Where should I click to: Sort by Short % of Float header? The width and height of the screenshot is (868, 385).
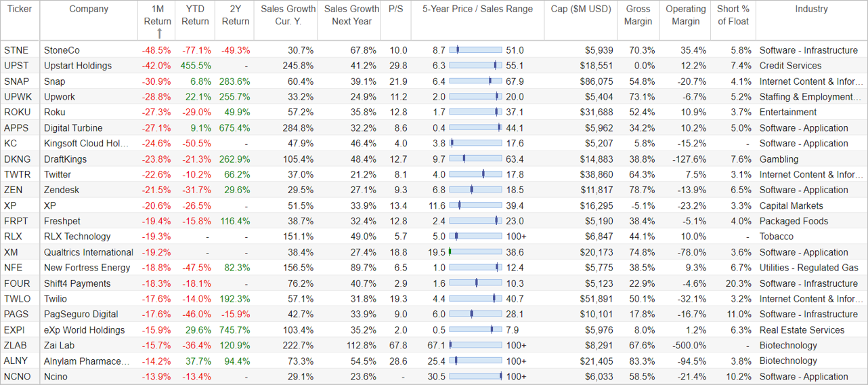point(733,15)
